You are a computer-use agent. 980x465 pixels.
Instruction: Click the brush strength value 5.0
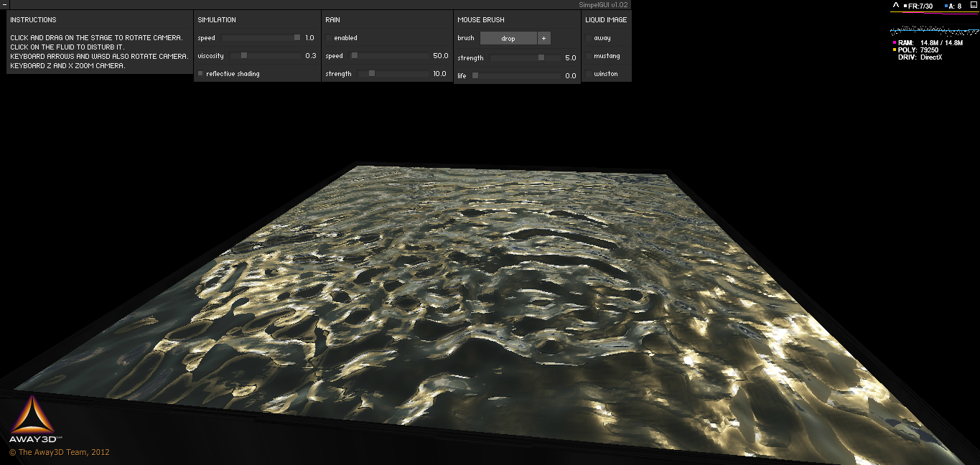(570, 58)
